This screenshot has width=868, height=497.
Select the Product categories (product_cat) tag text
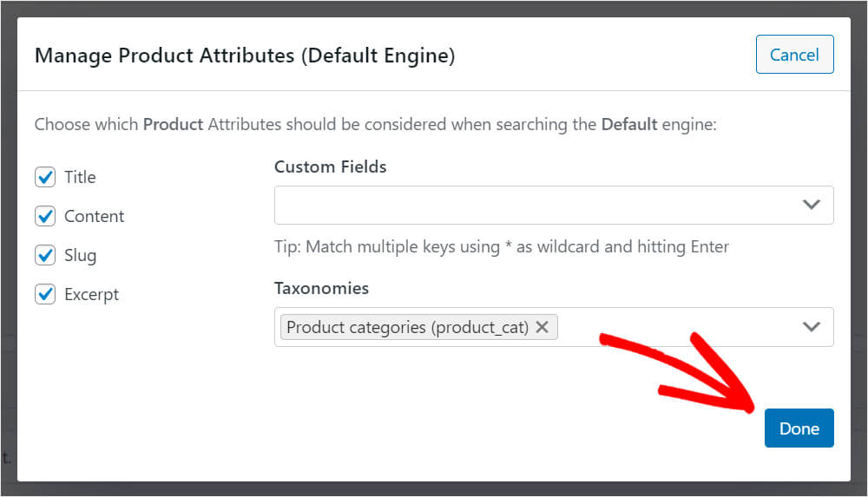407,327
